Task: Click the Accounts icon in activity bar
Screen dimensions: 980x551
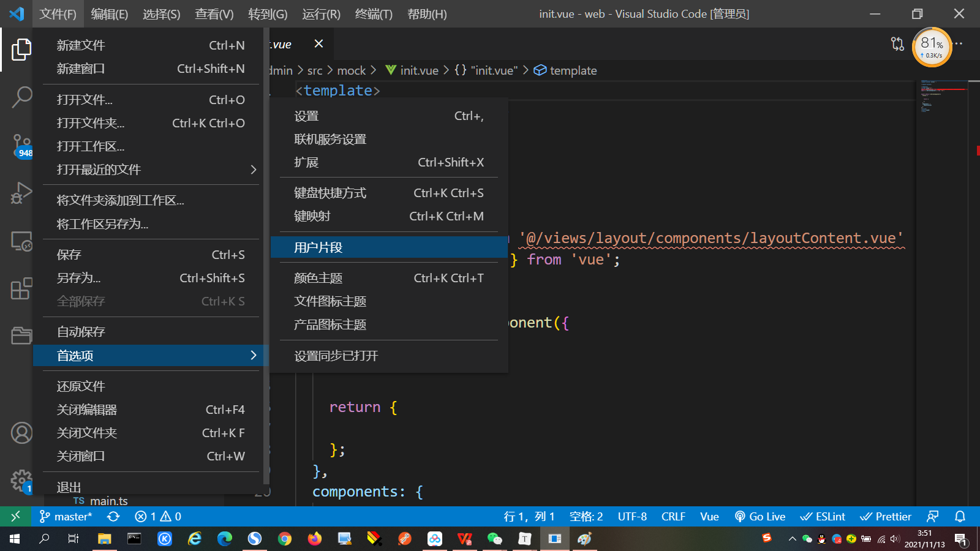Action: [21, 433]
